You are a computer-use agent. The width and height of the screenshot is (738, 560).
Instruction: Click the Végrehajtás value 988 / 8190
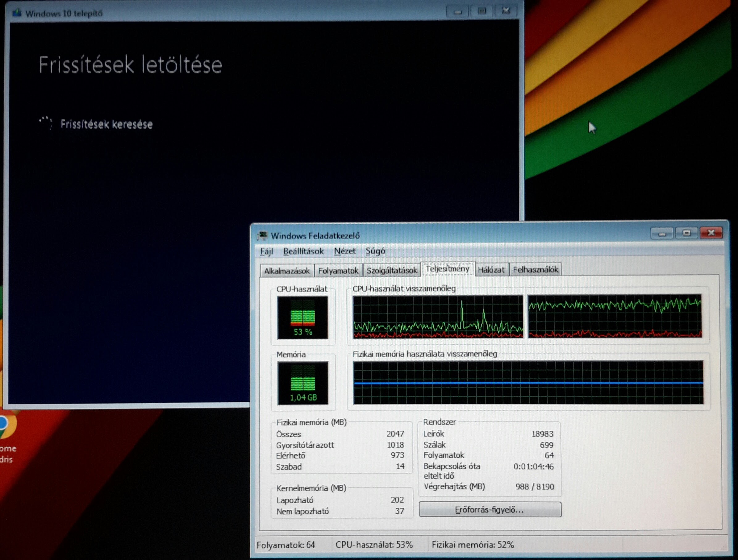pos(535,487)
